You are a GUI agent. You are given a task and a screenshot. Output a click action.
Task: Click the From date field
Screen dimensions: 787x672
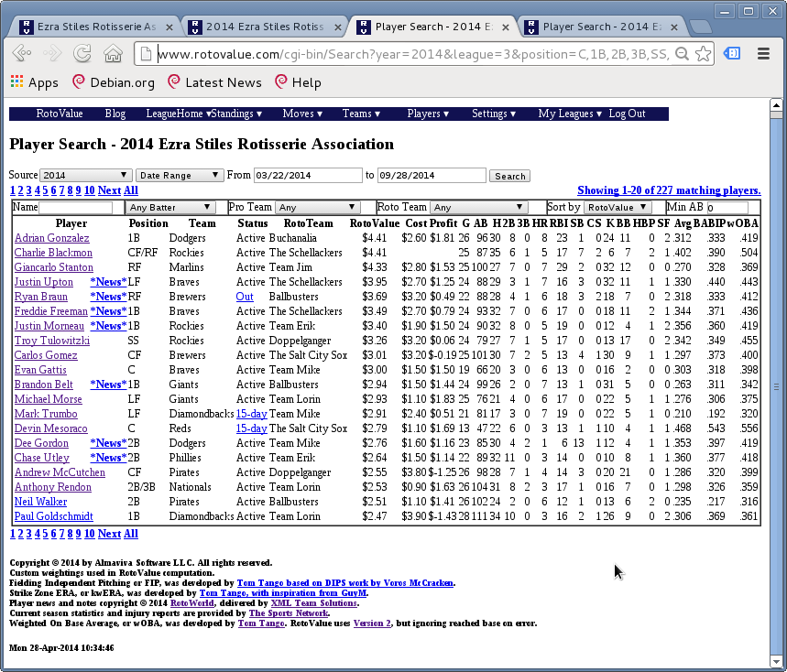[308, 175]
